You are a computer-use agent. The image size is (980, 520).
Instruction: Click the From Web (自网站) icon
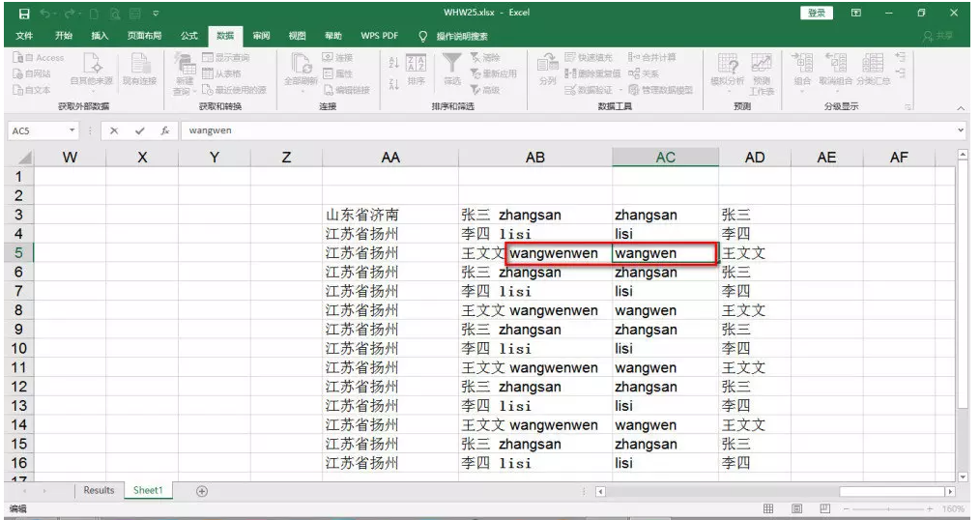point(18,73)
